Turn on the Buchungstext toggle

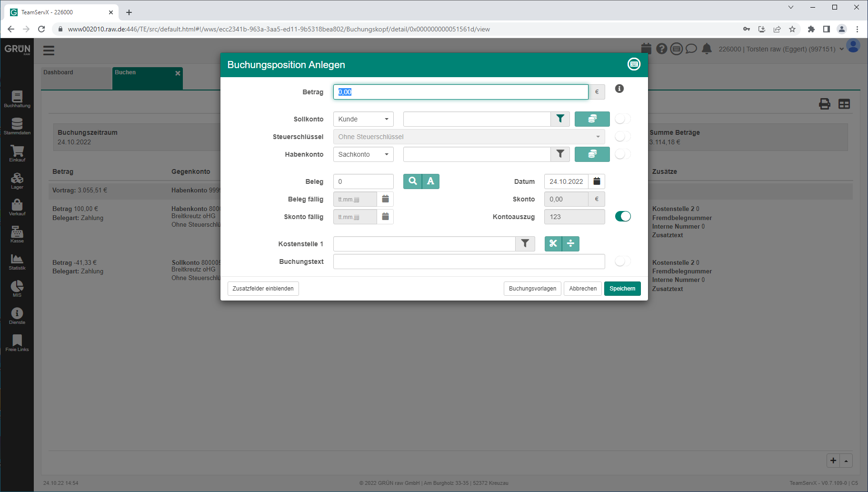pos(622,261)
